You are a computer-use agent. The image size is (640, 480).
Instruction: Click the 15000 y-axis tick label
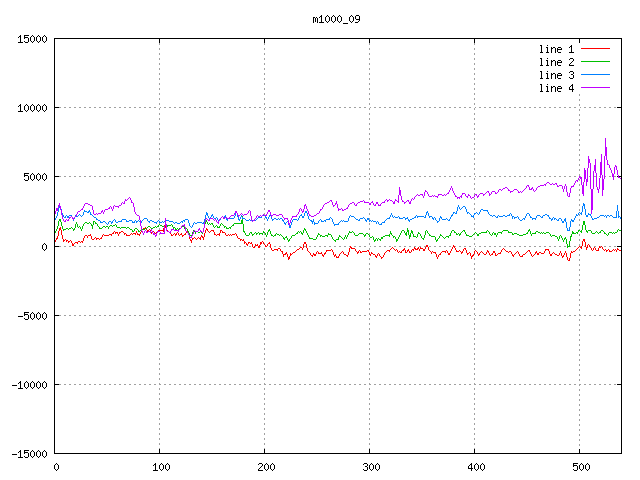point(32,39)
